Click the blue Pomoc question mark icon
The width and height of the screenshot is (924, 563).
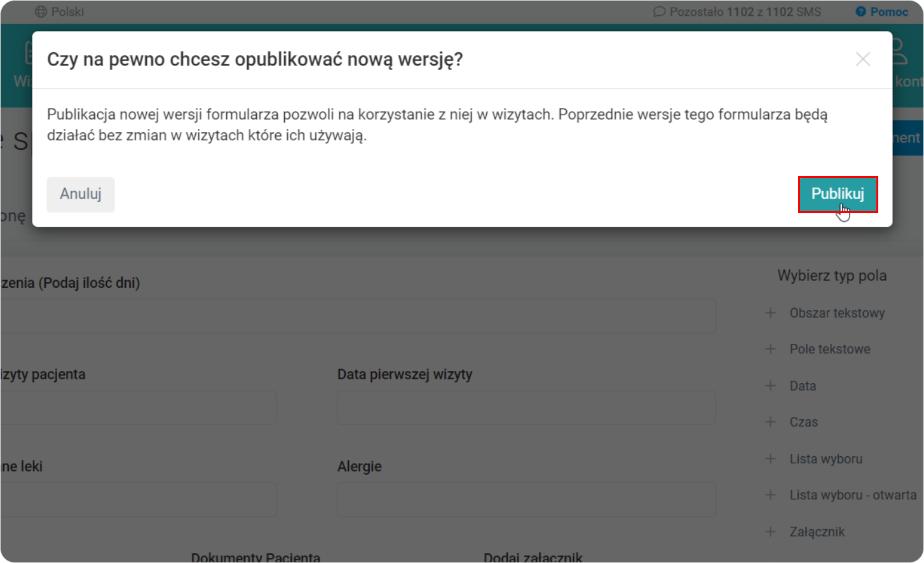click(860, 11)
